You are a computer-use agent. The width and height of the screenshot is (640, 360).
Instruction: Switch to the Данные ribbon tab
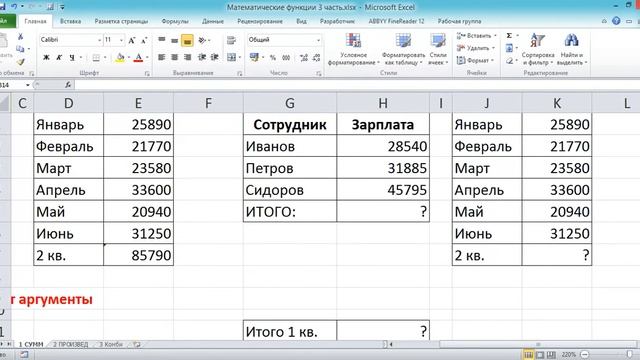[x=213, y=21]
